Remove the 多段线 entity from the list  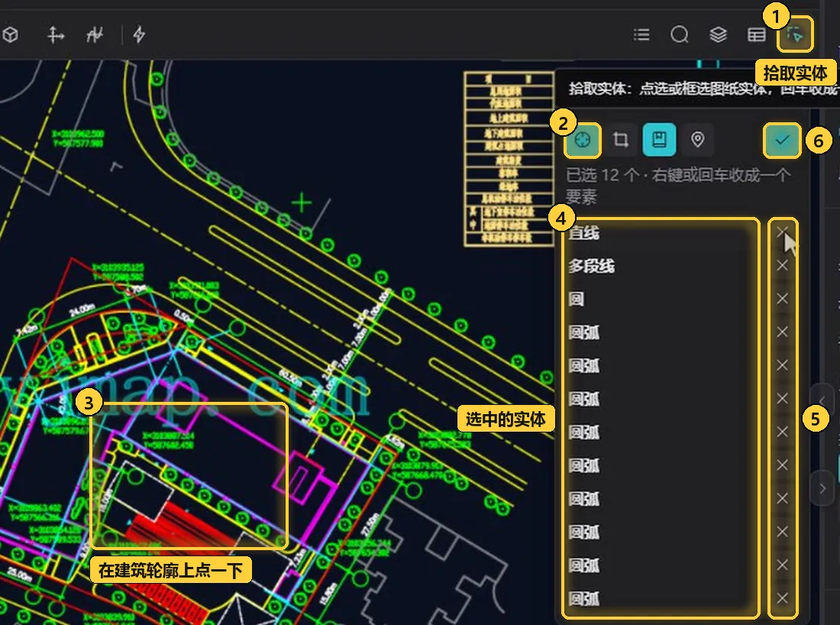click(x=782, y=265)
